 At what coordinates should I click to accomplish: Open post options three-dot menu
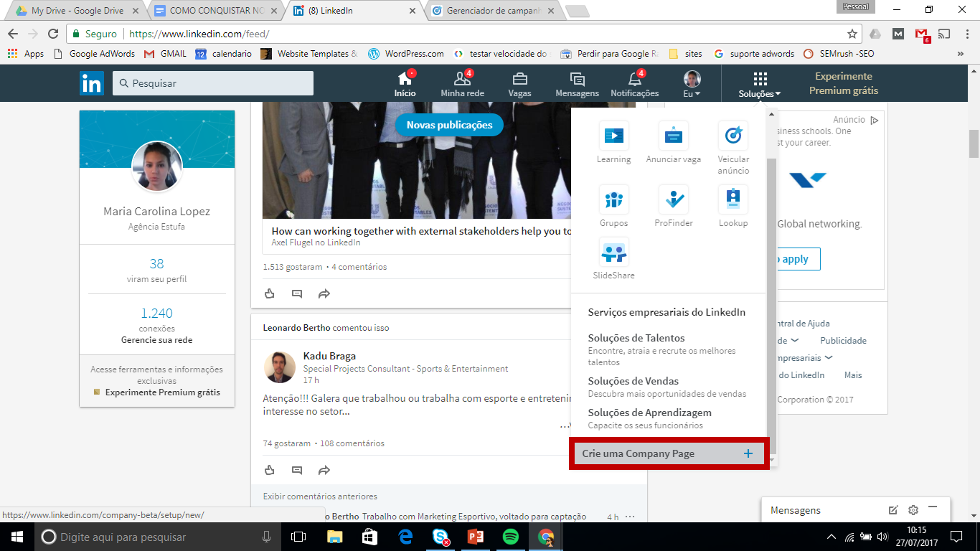coord(630,517)
